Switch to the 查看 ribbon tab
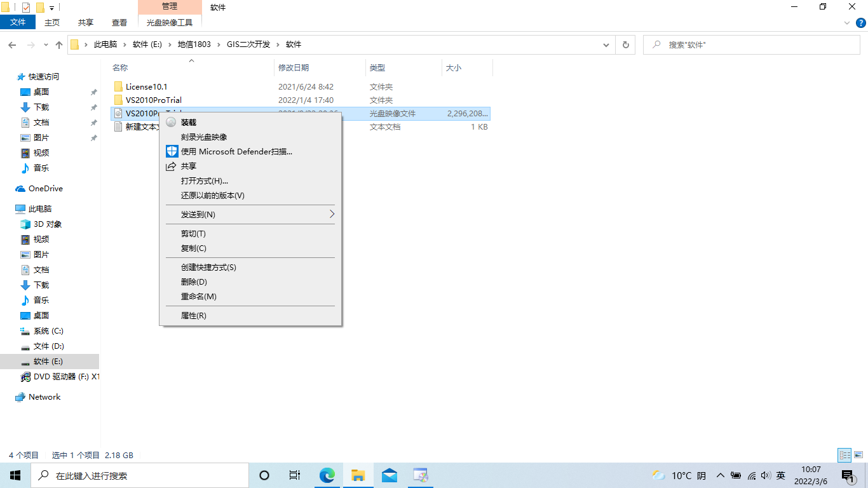The height and width of the screenshot is (488, 868). tap(119, 22)
